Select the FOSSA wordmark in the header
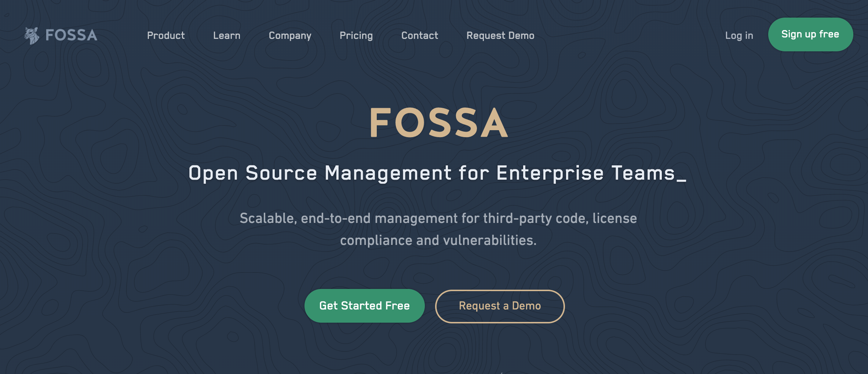Image resolution: width=868 pixels, height=374 pixels. coord(70,35)
